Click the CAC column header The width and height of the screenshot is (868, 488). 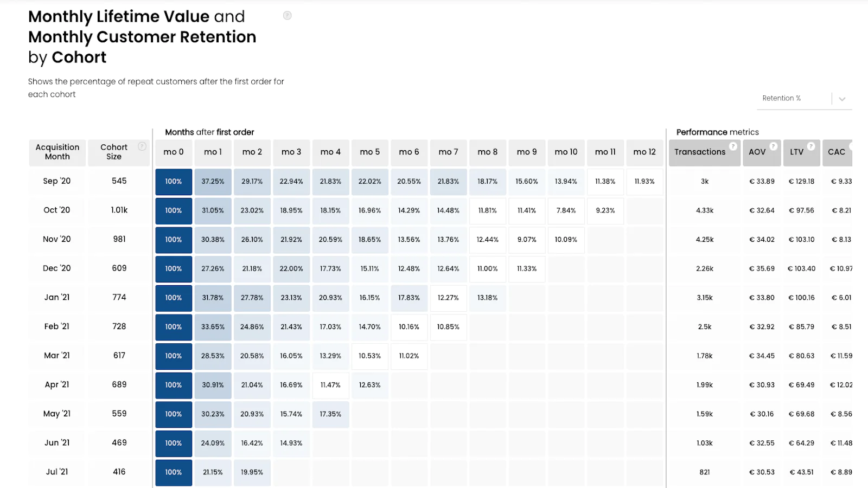click(x=837, y=152)
